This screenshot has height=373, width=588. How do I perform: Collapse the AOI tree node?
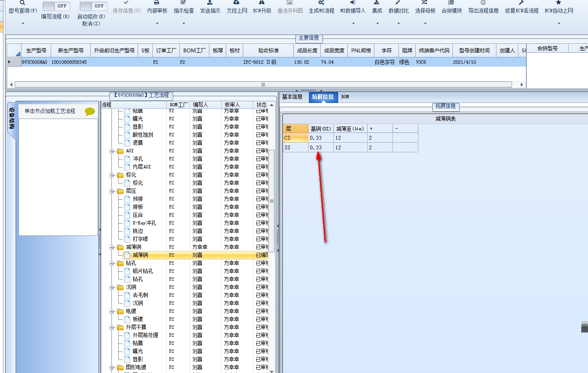(112, 151)
